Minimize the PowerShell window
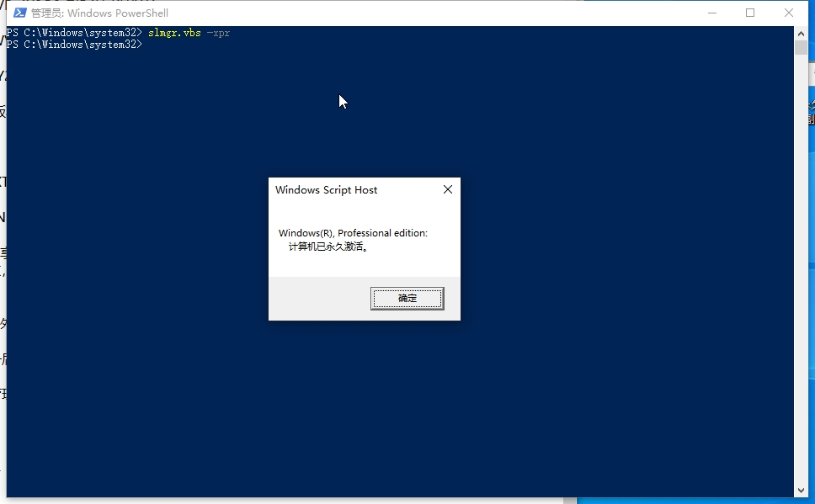 point(712,13)
